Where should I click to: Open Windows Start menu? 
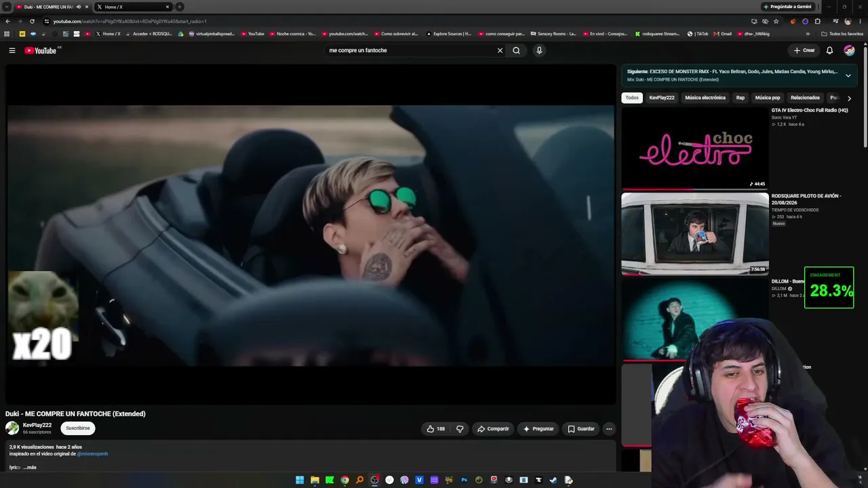tap(300, 480)
